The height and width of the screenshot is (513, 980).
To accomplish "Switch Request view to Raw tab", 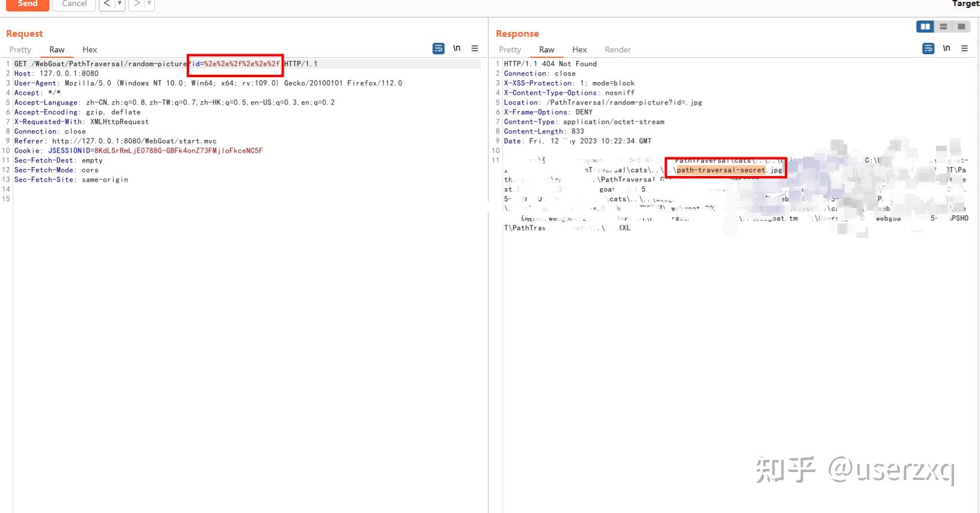I will pyautogui.click(x=57, y=49).
